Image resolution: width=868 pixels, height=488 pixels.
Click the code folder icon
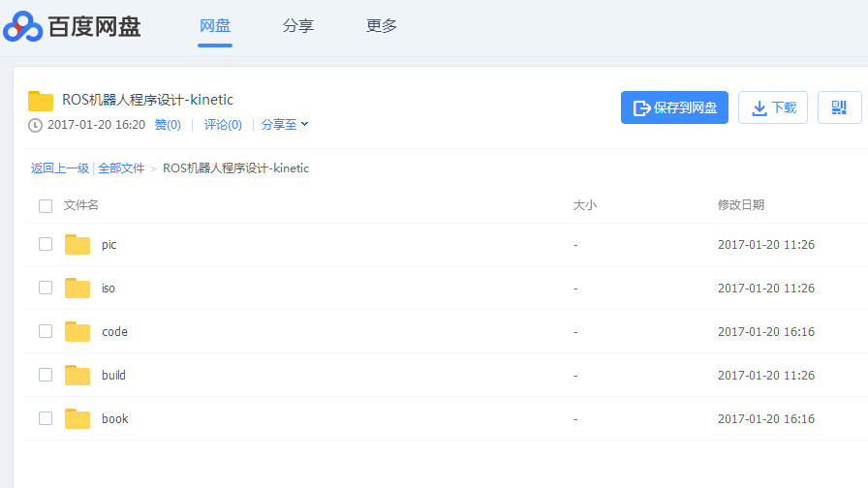[77, 332]
